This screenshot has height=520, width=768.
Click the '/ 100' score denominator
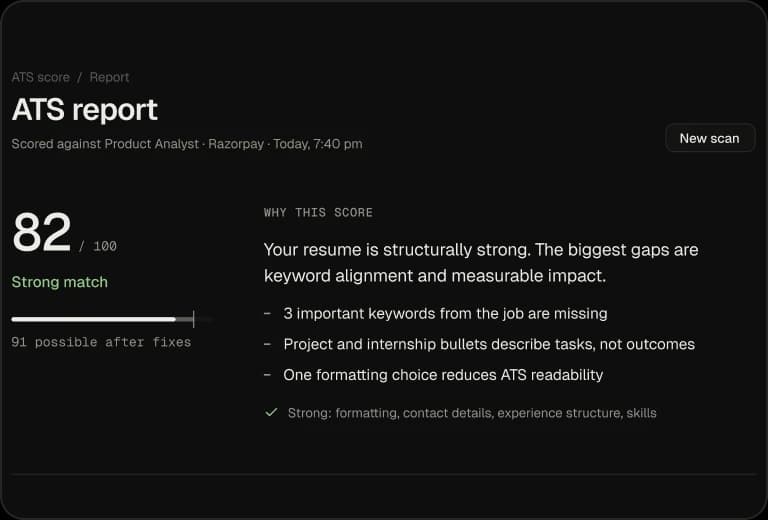[97, 246]
